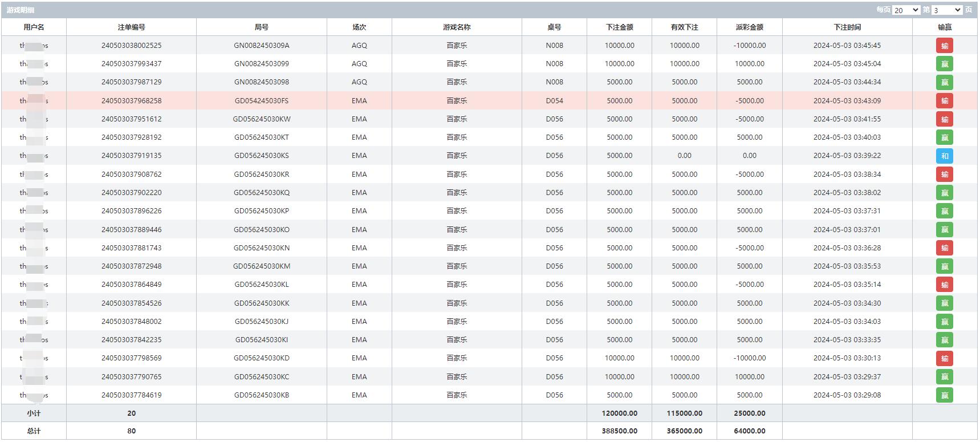The height and width of the screenshot is (442, 980).
Task: Click the red 输 badge for order 240503037881743
Action: point(944,248)
